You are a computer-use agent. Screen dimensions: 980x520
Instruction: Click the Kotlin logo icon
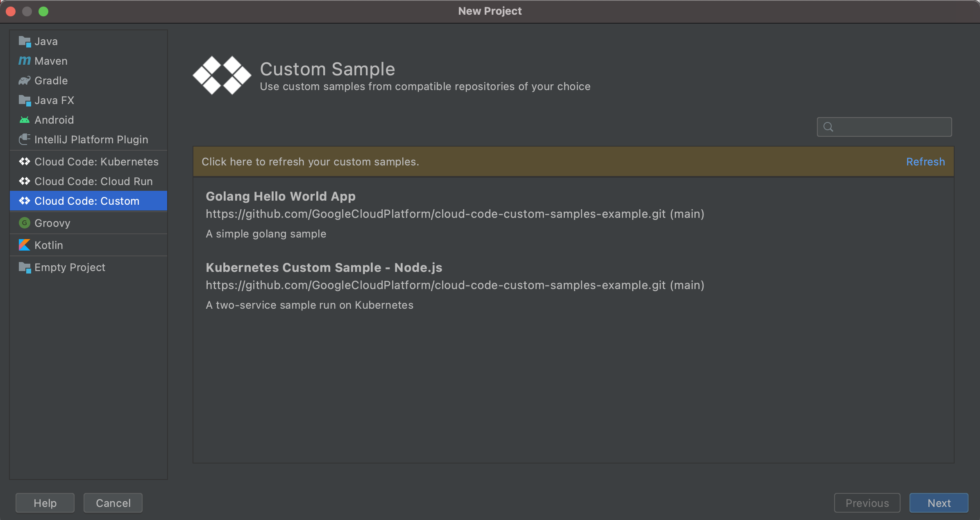coord(24,245)
